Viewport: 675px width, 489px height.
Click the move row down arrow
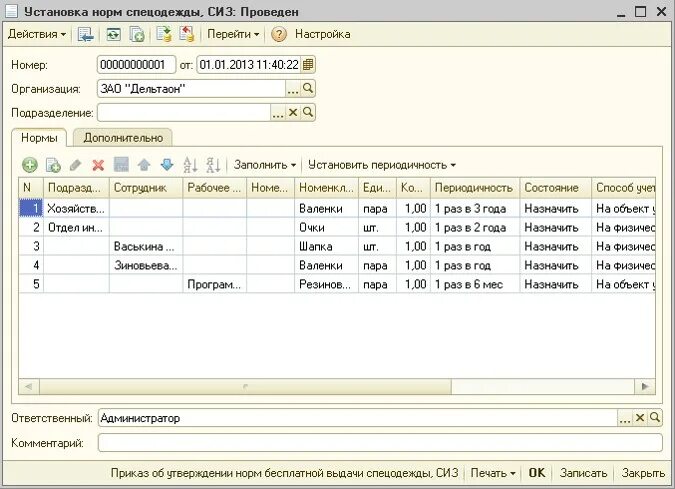[167, 165]
